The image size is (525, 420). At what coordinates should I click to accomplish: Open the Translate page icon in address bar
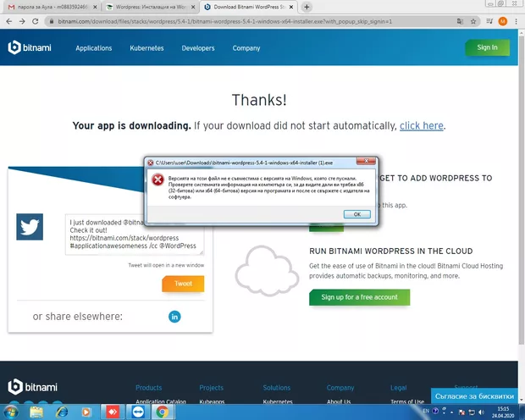click(460, 21)
